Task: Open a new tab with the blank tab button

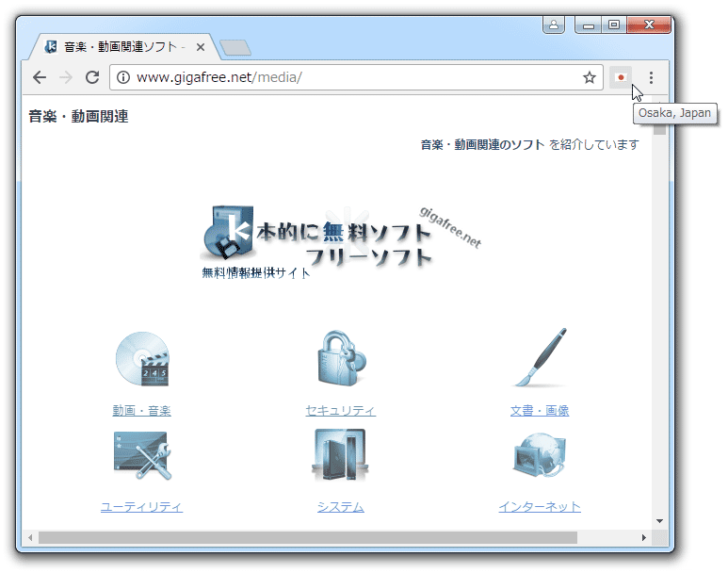Action: 235,48
